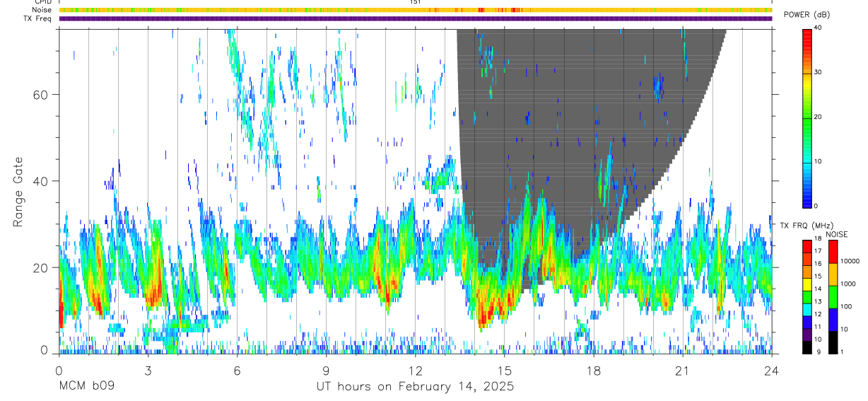The width and height of the screenshot is (868, 401).
Task: Click the 0 hour tick on the UT axis
Action: (x=59, y=371)
